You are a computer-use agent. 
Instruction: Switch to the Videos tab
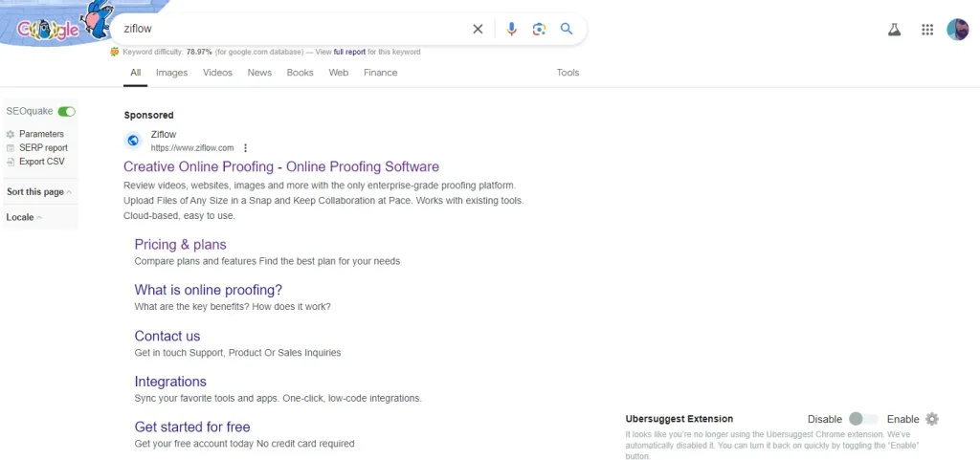pyautogui.click(x=217, y=73)
